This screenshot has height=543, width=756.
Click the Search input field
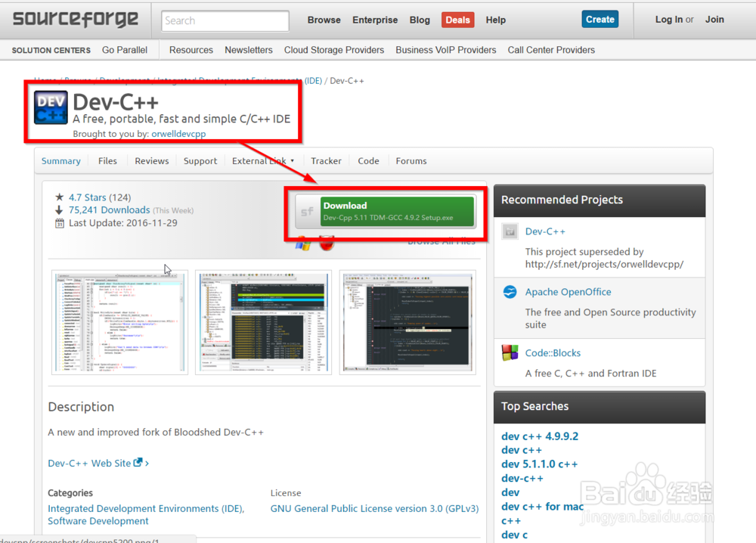[225, 20]
